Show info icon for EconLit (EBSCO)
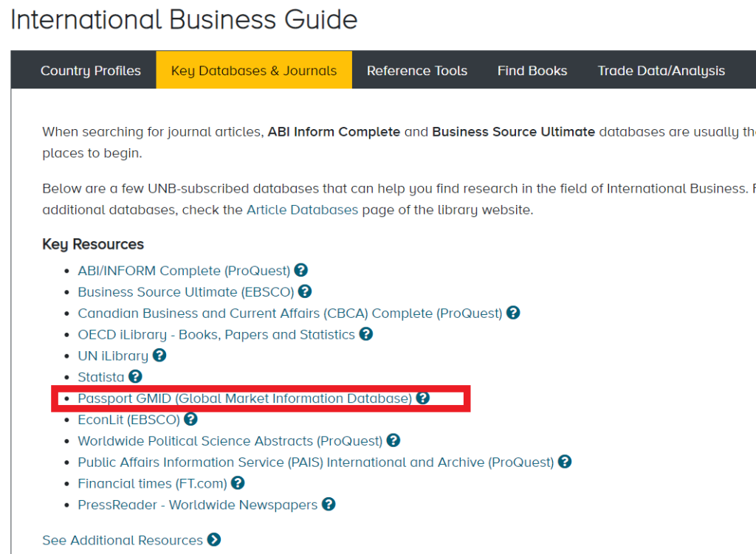The width and height of the screenshot is (756, 554). coord(190,420)
